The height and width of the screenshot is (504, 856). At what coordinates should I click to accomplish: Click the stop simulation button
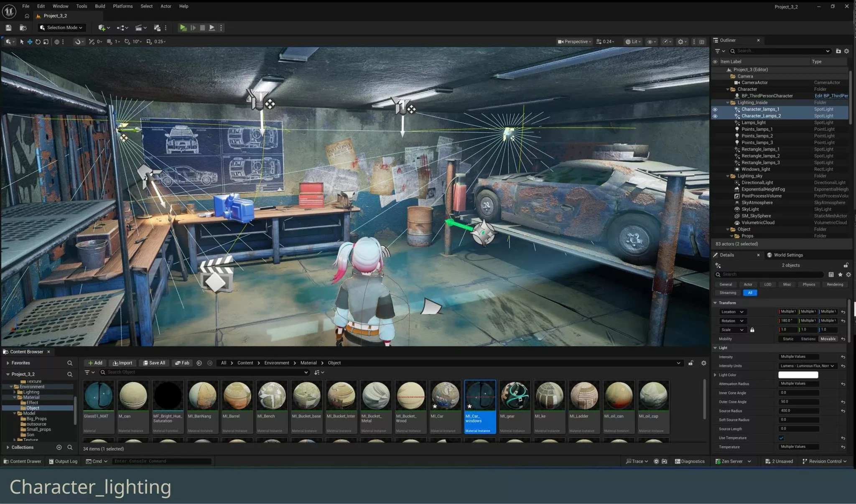click(202, 28)
